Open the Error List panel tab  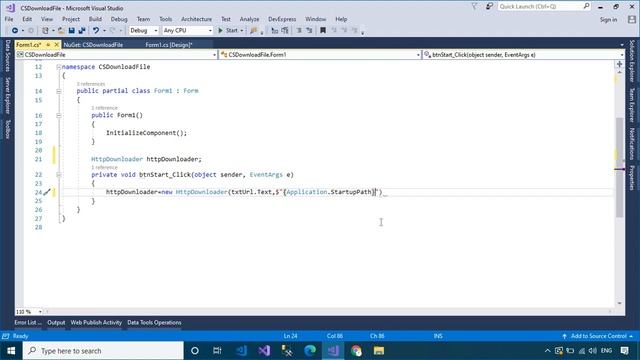tap(28, 322)
